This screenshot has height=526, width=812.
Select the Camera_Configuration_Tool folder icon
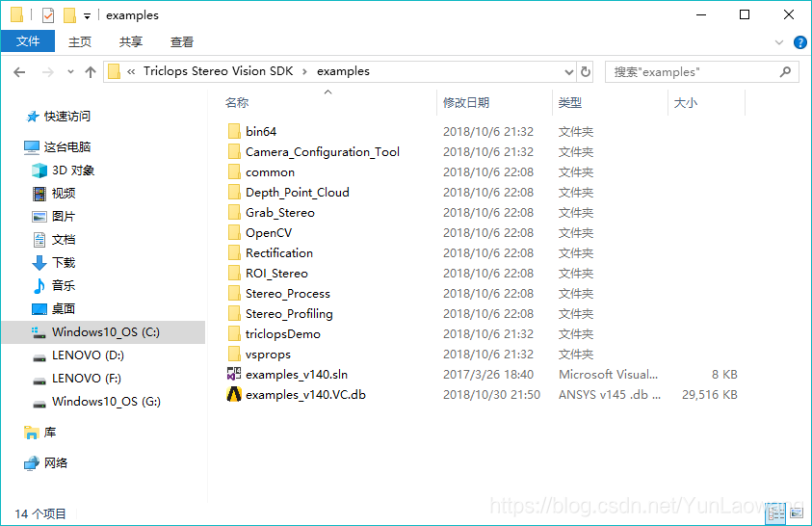pyautogui.click(x=234, y=151)
